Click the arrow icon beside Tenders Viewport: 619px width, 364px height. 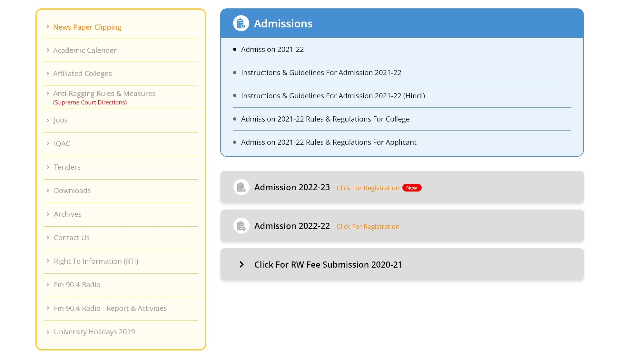(x=48, y=167)
